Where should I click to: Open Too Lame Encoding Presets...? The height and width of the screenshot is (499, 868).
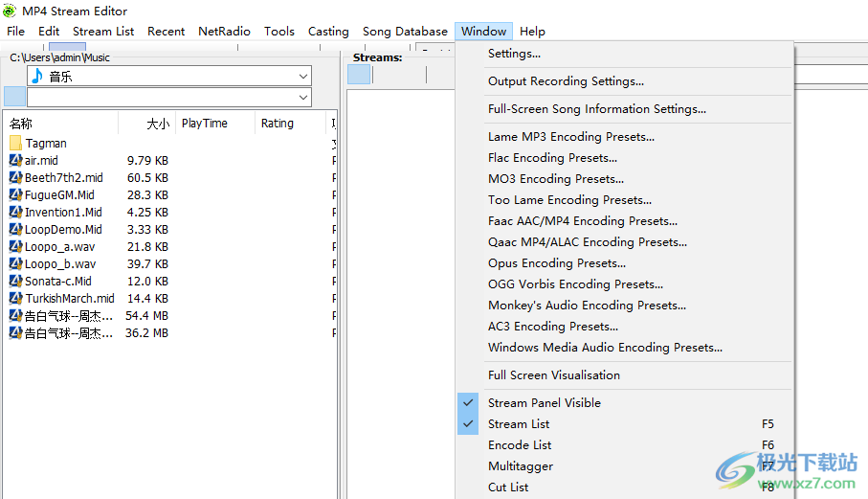624,200
